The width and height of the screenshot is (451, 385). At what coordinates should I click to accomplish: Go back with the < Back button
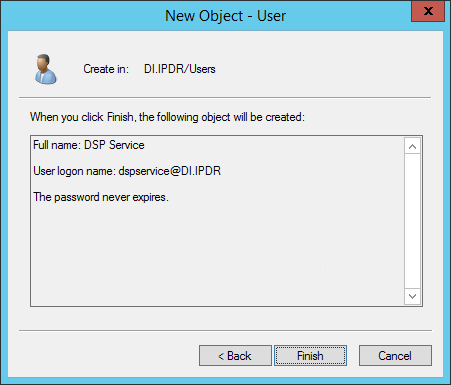[x=235, y=356]
